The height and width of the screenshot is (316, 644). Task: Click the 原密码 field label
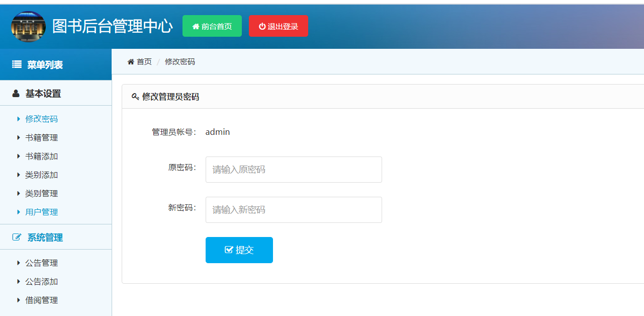[x=182, y=168]
